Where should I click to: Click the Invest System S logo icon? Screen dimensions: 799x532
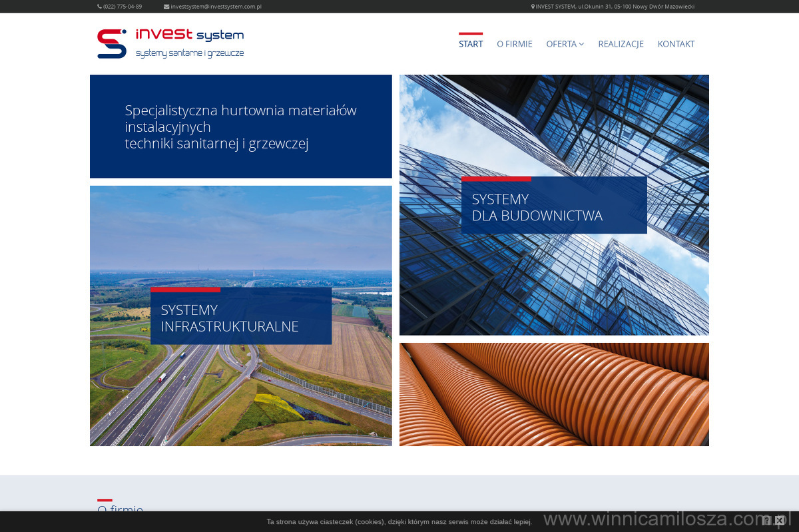coord(111,44)
